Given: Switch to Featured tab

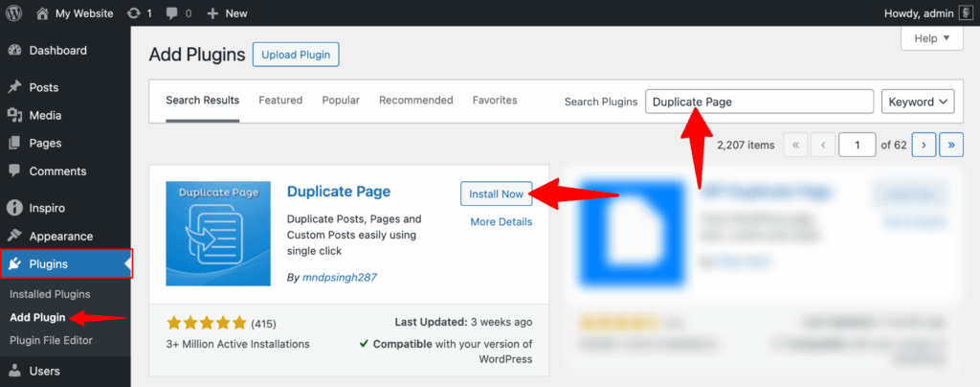Looking at the screenshot, I should [x=280, y=100].
